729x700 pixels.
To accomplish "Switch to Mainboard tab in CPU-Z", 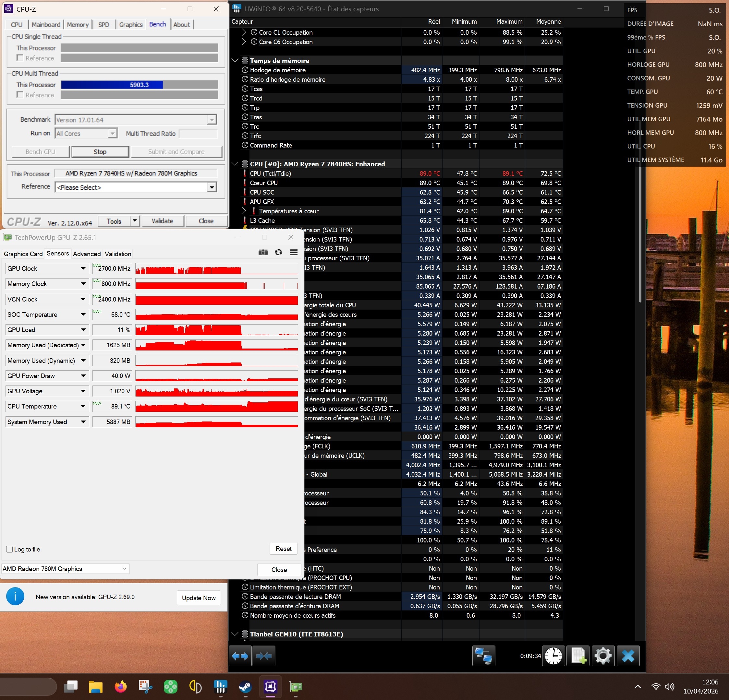I will (x=46, y=25).
